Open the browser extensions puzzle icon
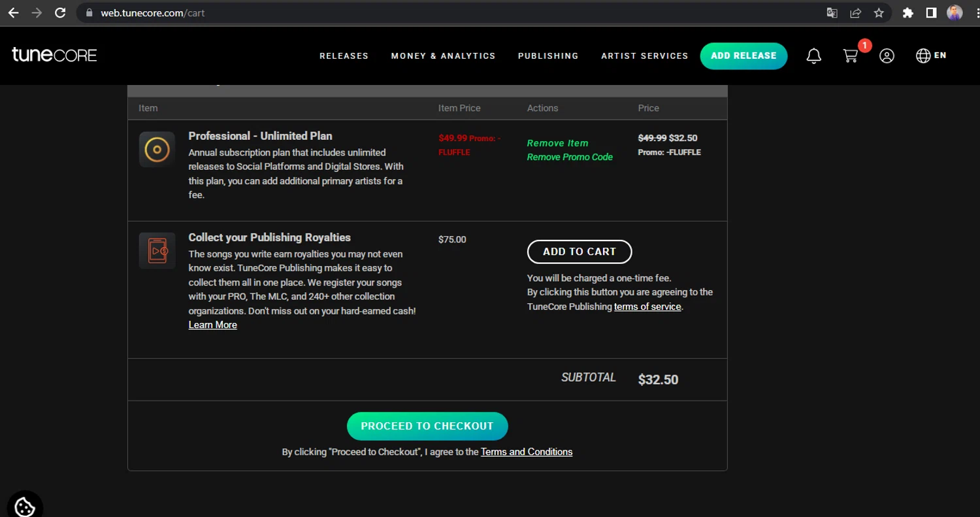The width and height of the screenshot is (980, 517). pos(907,12)
